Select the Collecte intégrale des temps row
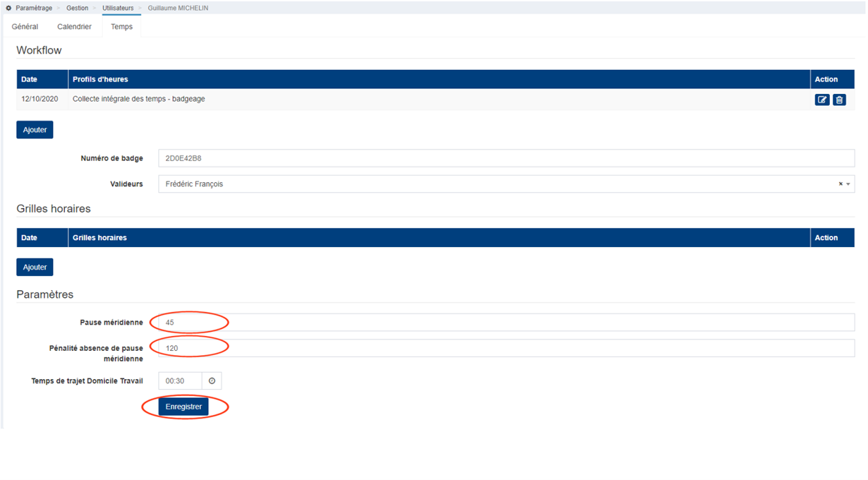 point(139,100)
